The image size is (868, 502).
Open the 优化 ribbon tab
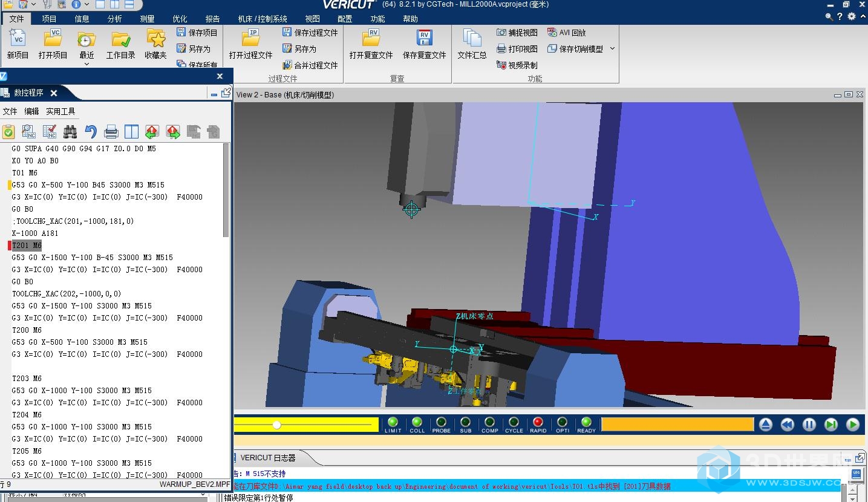click(180, 19)
